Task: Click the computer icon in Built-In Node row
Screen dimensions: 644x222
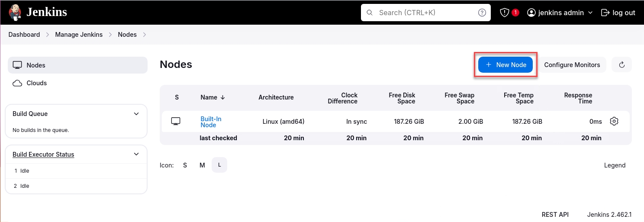Action: point(176,121)
